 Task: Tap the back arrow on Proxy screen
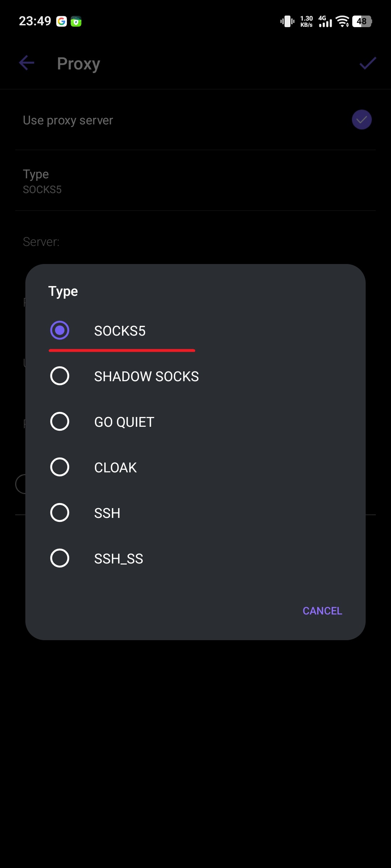[26, 63]
